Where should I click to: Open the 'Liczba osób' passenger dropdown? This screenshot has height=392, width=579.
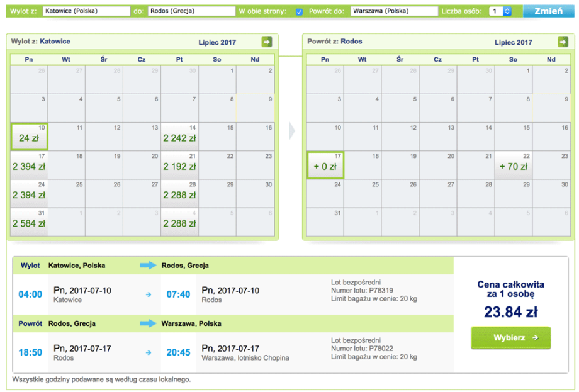pyautogui.click(x=500, y=11)
